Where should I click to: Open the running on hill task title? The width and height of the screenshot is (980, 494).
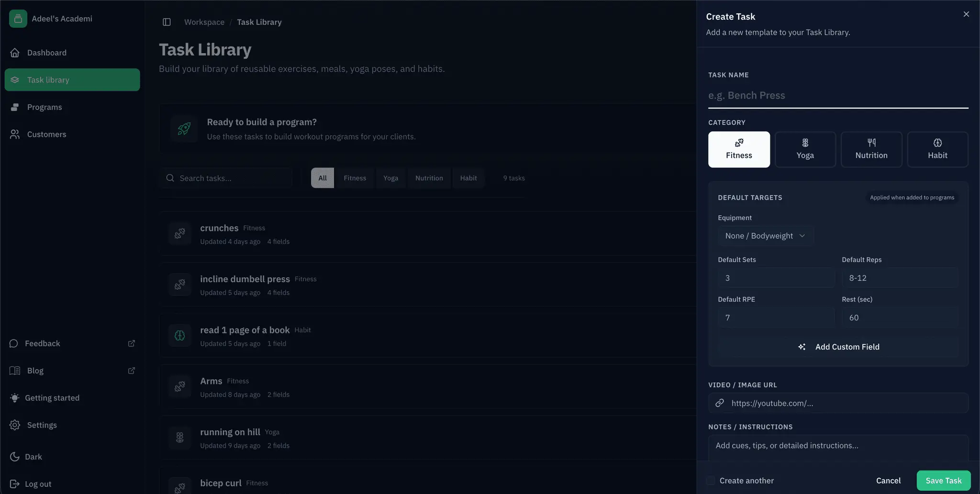pyautogui.click(x=230, y=432)
